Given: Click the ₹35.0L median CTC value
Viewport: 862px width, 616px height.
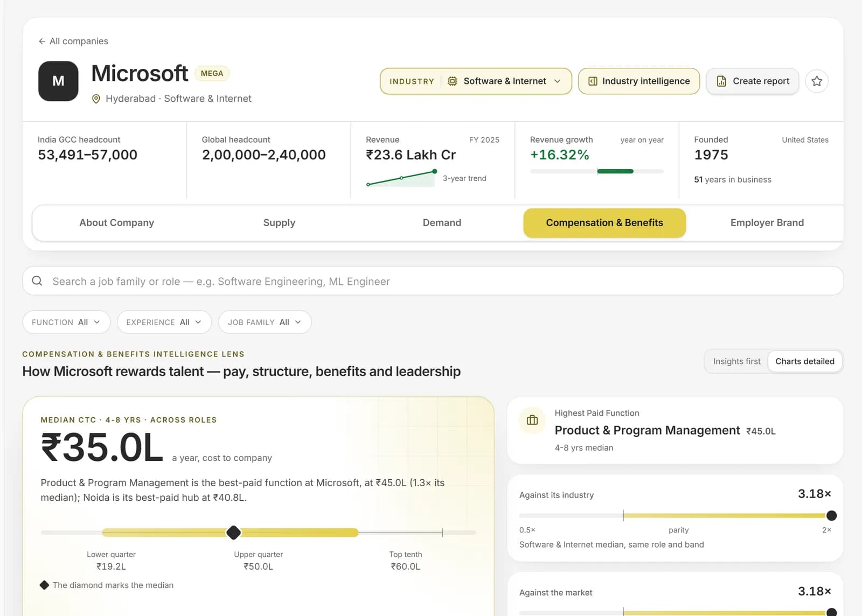Looking at the screenshot, I should point(102,448).
